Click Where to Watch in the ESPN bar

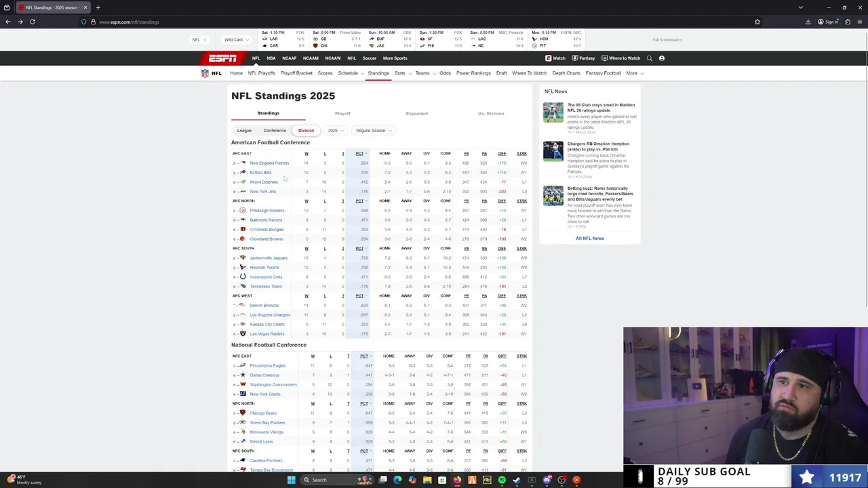(621, 58)
